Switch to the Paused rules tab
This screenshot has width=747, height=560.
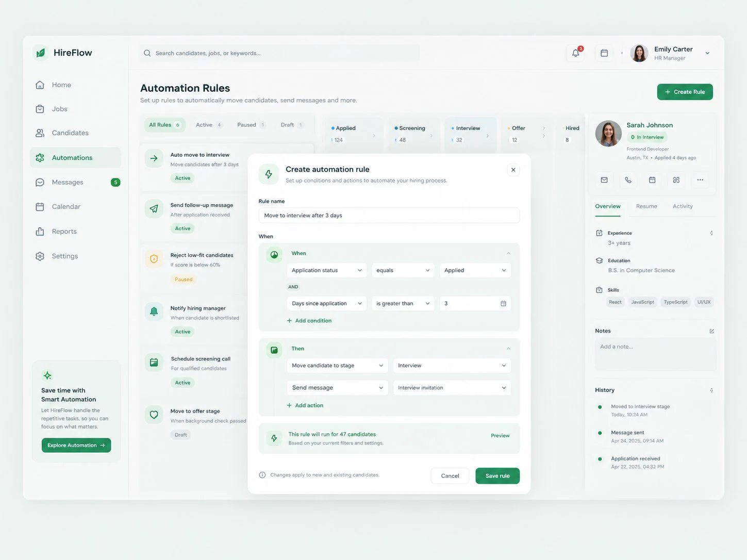coord(251,125)
